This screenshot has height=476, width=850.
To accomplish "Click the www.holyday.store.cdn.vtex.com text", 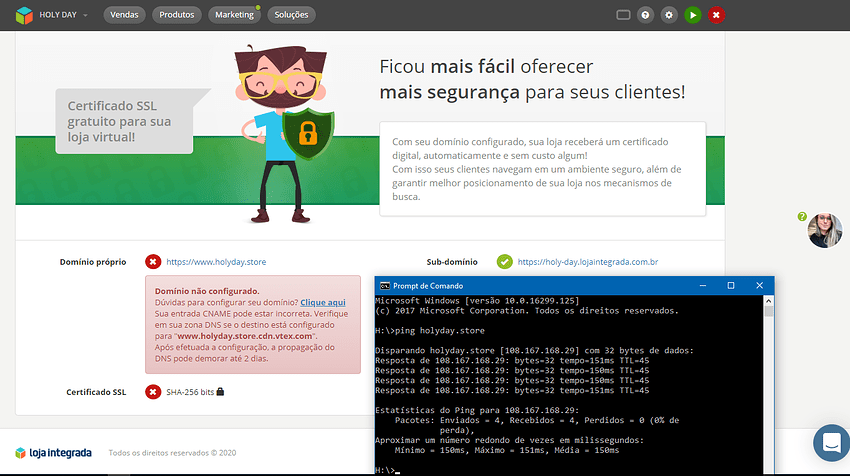I will 245,336.
